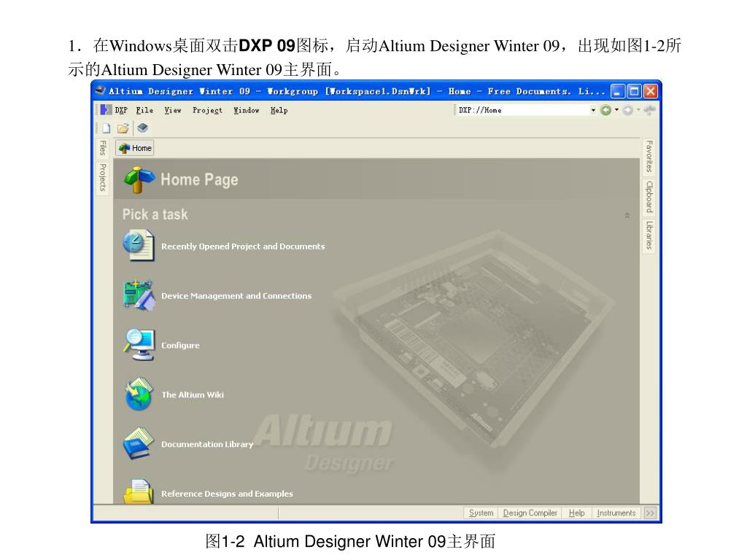Open Reference Designs and Examples link
Viewport: 747px width, 560px height.
point(228,494)
